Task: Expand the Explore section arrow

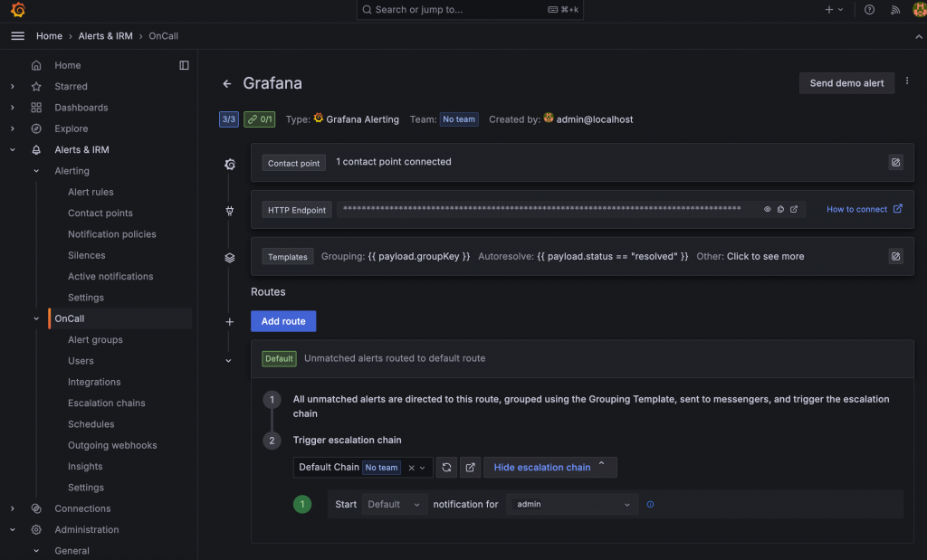Action: click(x=13, y=128)
